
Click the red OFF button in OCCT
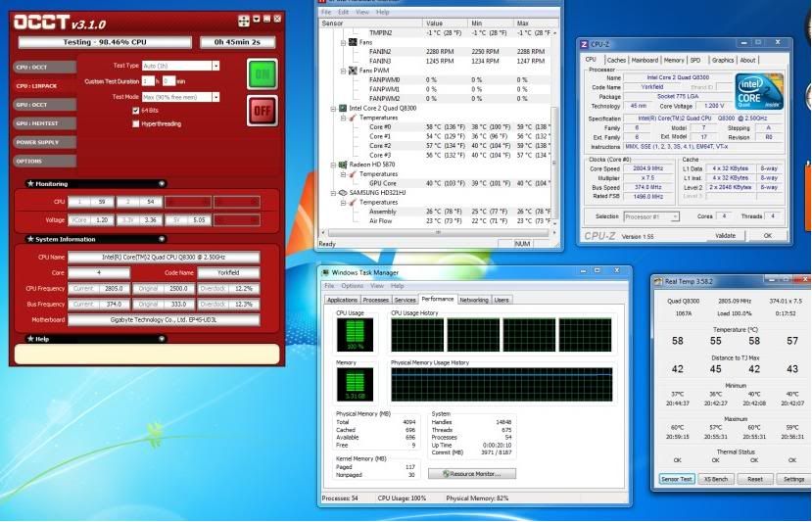[263, 111]
